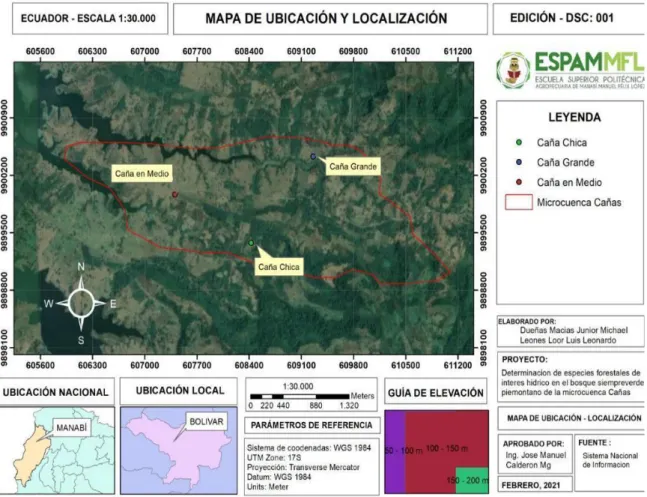Click the name Leones Loor Luis Leonardo
Image resolution: width=647 pixels, height=497 pixels.
568,341
